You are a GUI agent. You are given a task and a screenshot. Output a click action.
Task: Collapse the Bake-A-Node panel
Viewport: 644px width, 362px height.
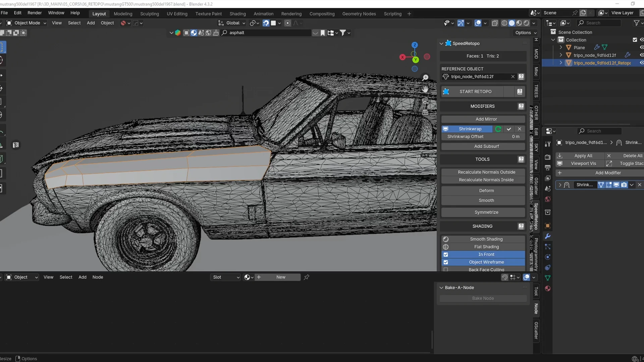pyautogui.click(x=441, y=288)
